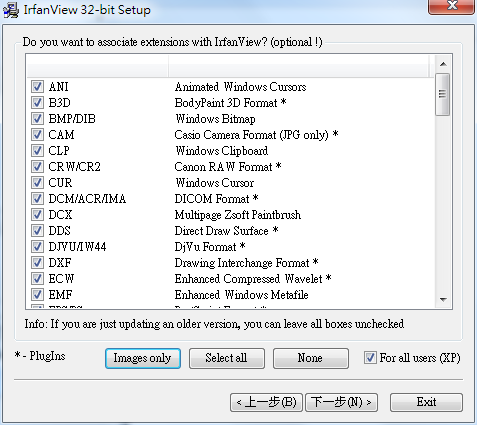Select 'Windows Clipboard' description
This screenshot has height=425, width=477.
pyautogui.click(x=222, y=151)
